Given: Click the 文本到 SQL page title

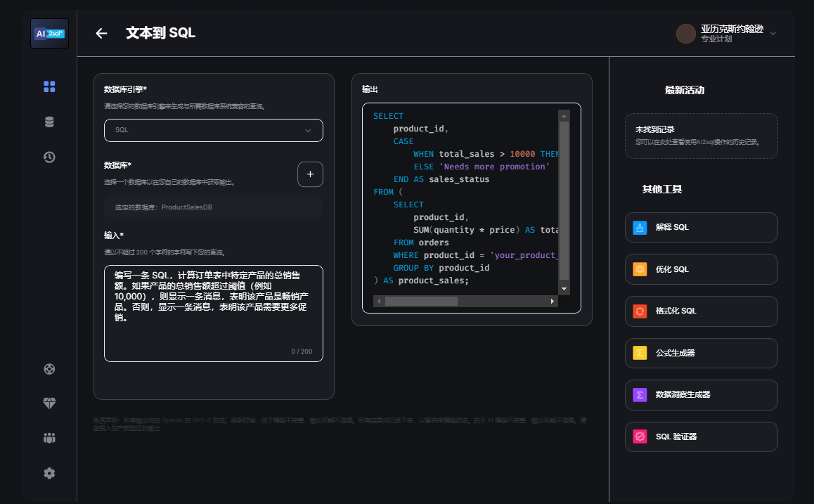Looking at the screenshot, I should (x=160, y=33).
